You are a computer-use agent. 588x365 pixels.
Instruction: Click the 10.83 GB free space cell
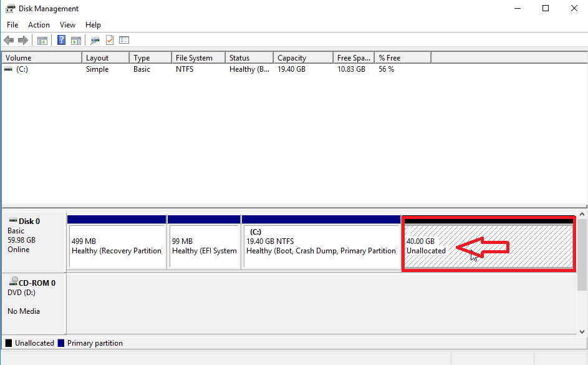[351, 69]
